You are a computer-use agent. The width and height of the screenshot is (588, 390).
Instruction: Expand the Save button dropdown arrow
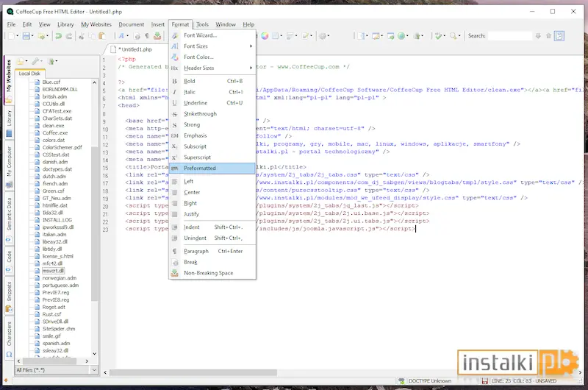[x=32, y=36]
